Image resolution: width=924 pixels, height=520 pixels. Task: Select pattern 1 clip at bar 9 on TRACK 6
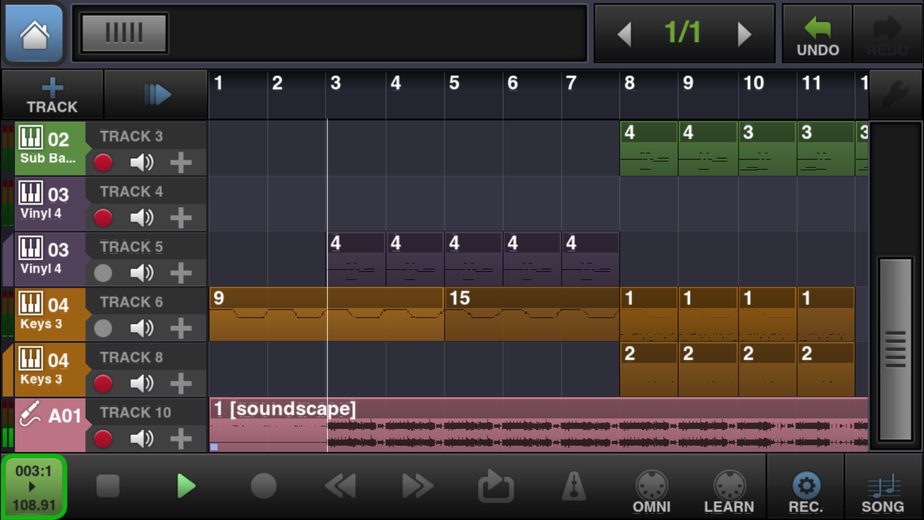[708, 314]
